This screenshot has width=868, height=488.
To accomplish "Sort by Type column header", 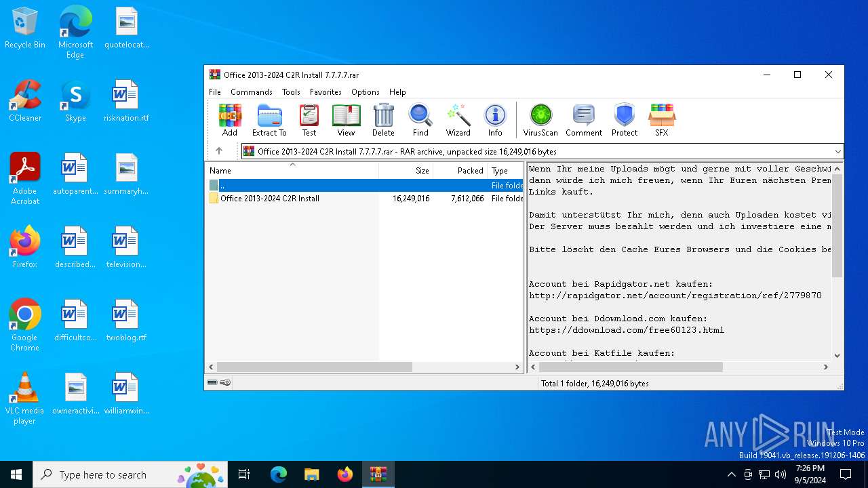I will click(505, 171).
